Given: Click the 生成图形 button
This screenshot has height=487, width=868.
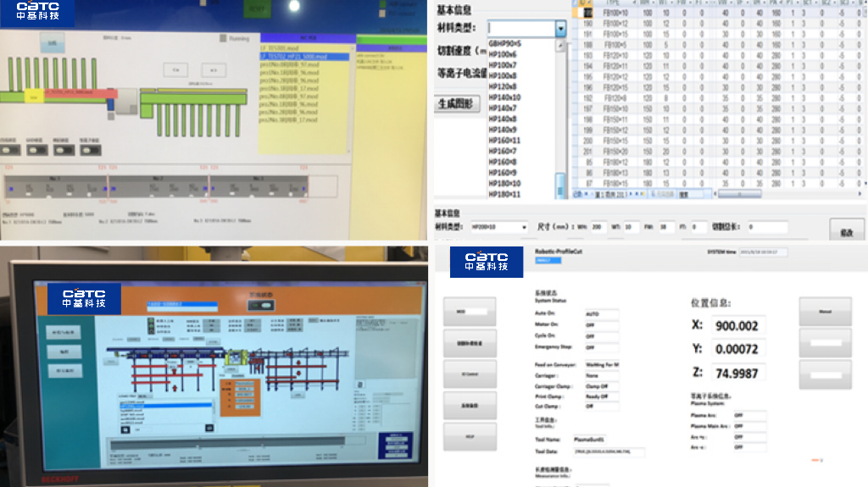Looking at the screenshot, I should pos(458,104).
